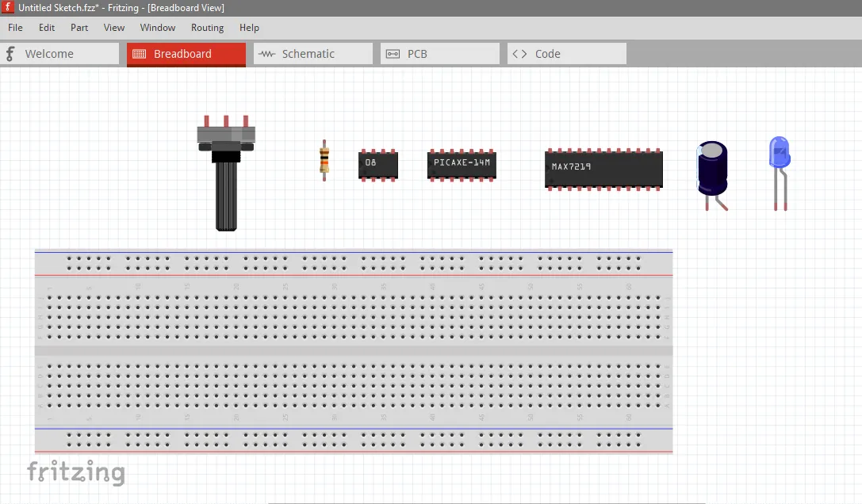Click the resistor symbol icon on Schematic tab
This screenshot has height=504, width=862.
(267, 54)
